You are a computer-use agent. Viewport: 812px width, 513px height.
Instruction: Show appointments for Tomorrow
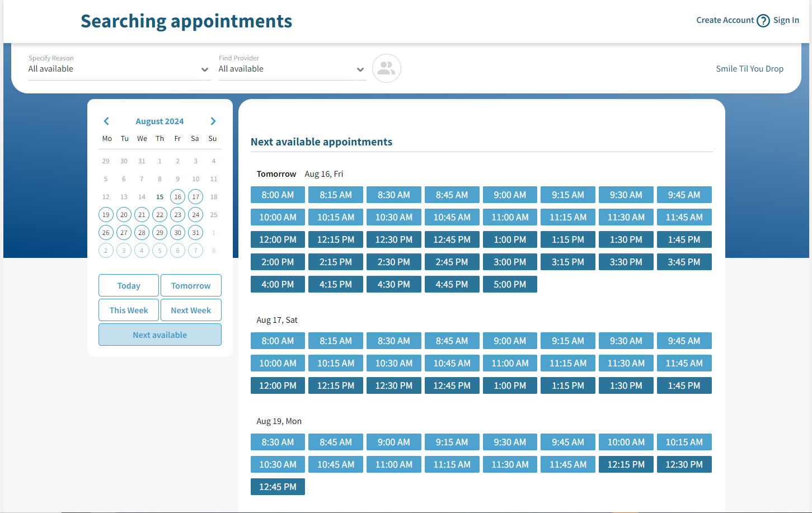tap(191, 285)
